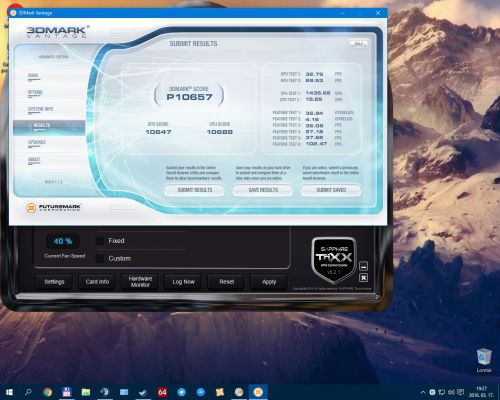
Task: Open Card Info in Sapphire TriXX
Action: (97, 282)
